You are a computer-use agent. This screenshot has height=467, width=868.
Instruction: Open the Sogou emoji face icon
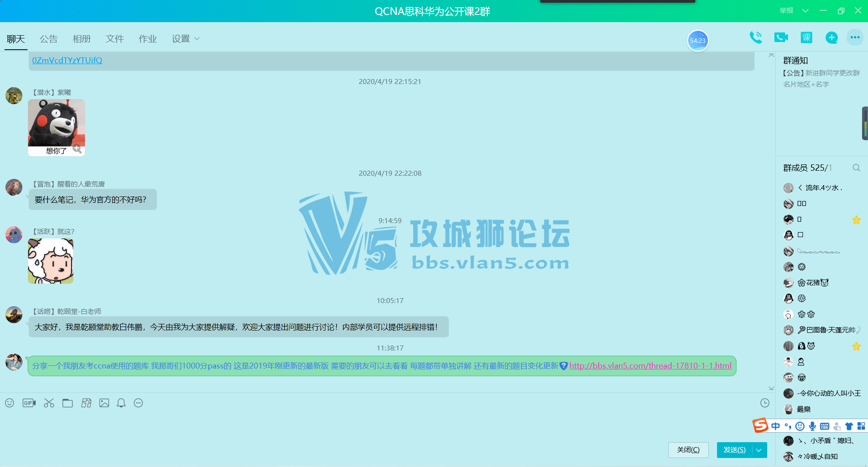pyautogui.click(x=800, y=426)
